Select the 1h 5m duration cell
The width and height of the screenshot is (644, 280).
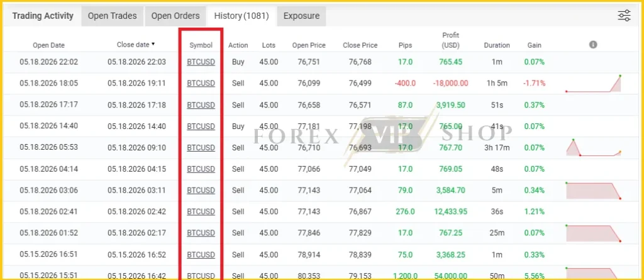point(497,84)
